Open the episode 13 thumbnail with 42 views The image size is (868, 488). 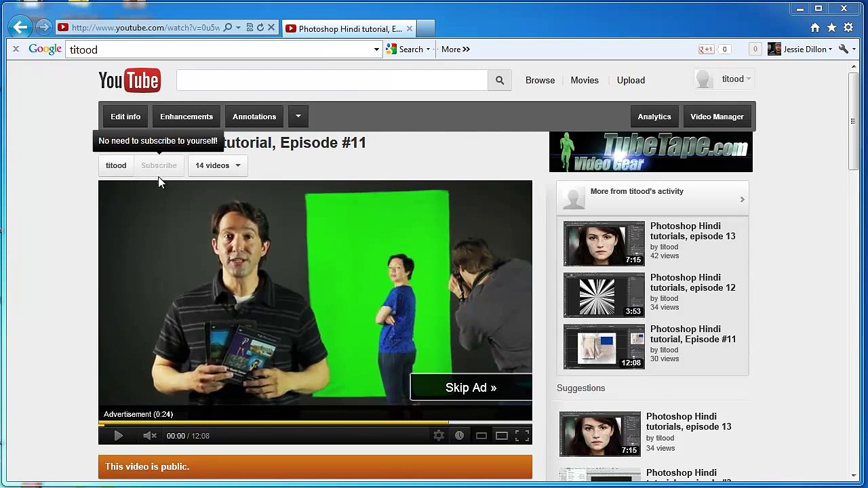tap(604, 243)
